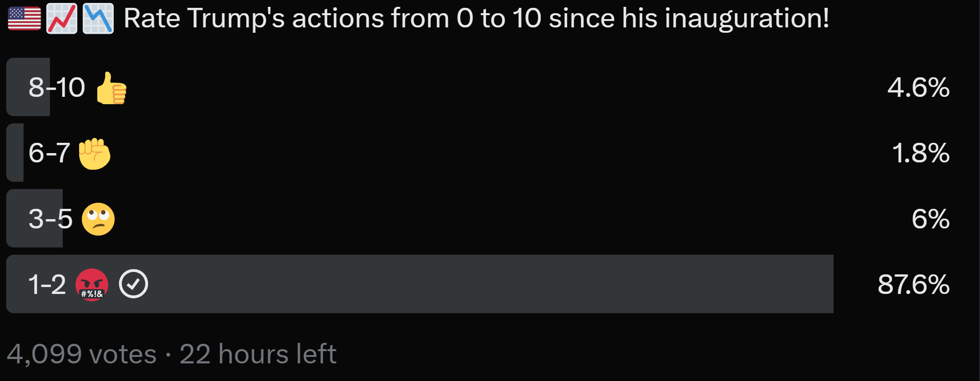Click the 4.6% percentage label
Viewport: 980px width, 381px height.
point(918,88)
